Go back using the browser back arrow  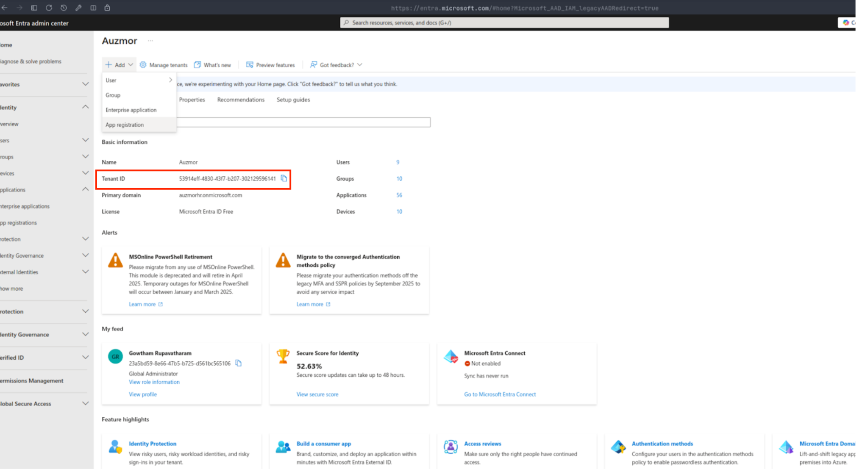click(5, 8)
